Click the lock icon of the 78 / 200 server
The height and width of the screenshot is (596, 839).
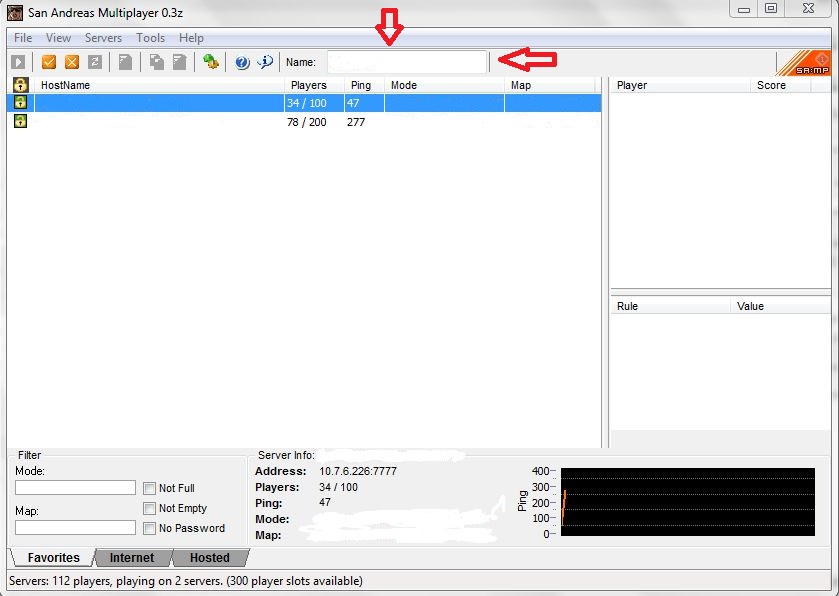pyautogui.click(x=20, y=121)
